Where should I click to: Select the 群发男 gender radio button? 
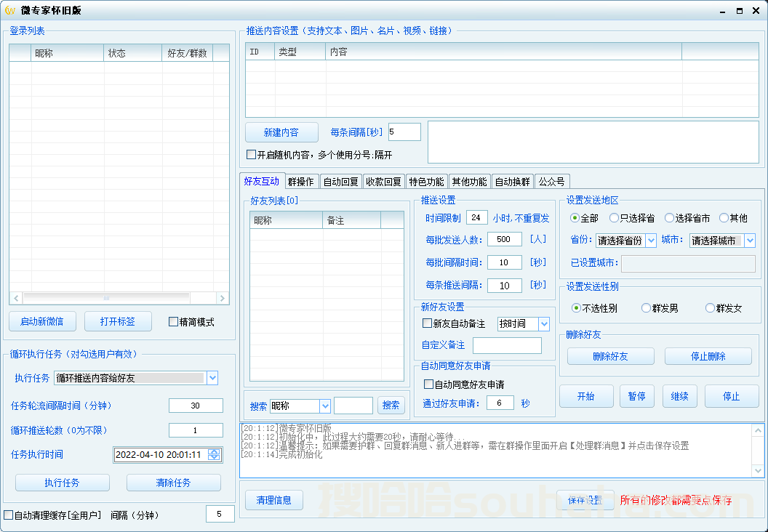[646, 307]
